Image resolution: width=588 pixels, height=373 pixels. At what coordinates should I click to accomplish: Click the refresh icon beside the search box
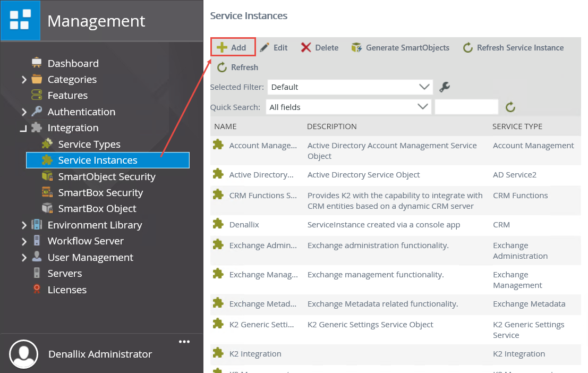pos(510,106)
